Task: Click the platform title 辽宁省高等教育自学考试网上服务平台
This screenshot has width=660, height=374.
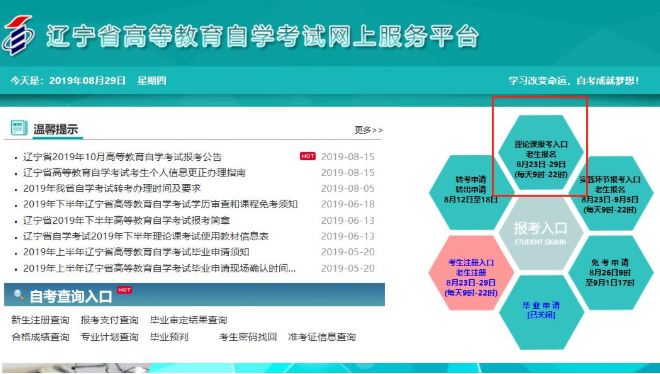Action: [x=263, y=36]
